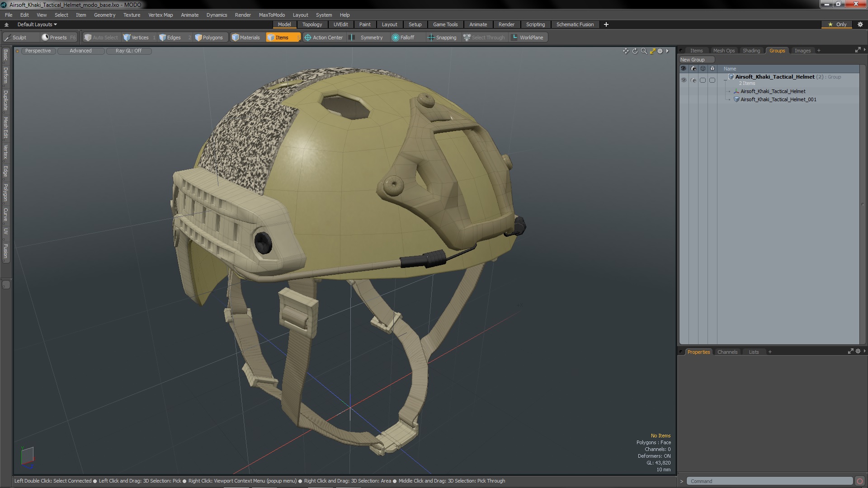Click the New Group button
The image size is (868, 488).
692,60
